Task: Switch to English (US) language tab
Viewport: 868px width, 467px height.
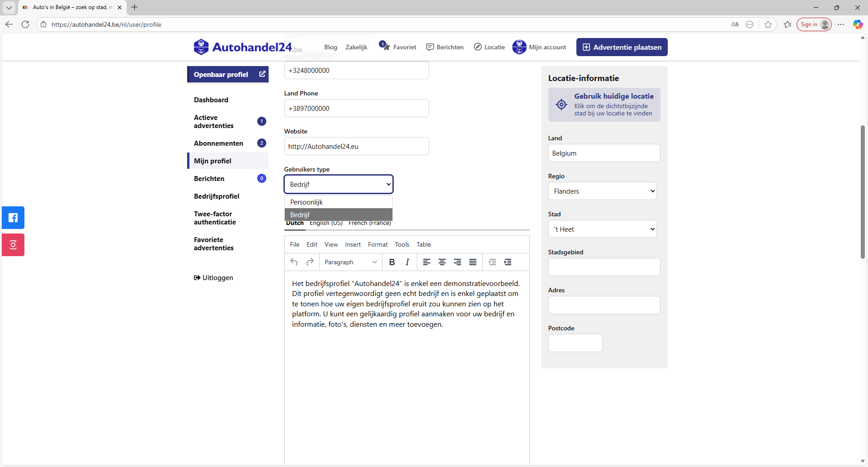Action: (326, 224)
